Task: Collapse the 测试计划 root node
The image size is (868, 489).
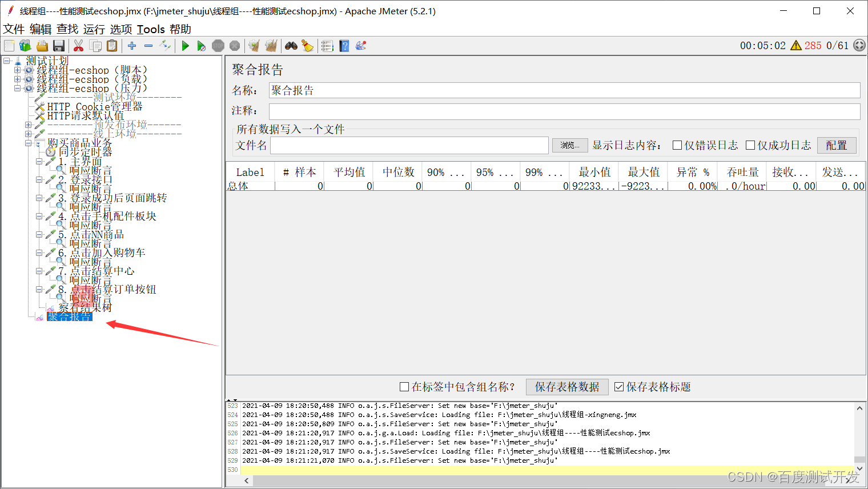Action: pos(6,61)
